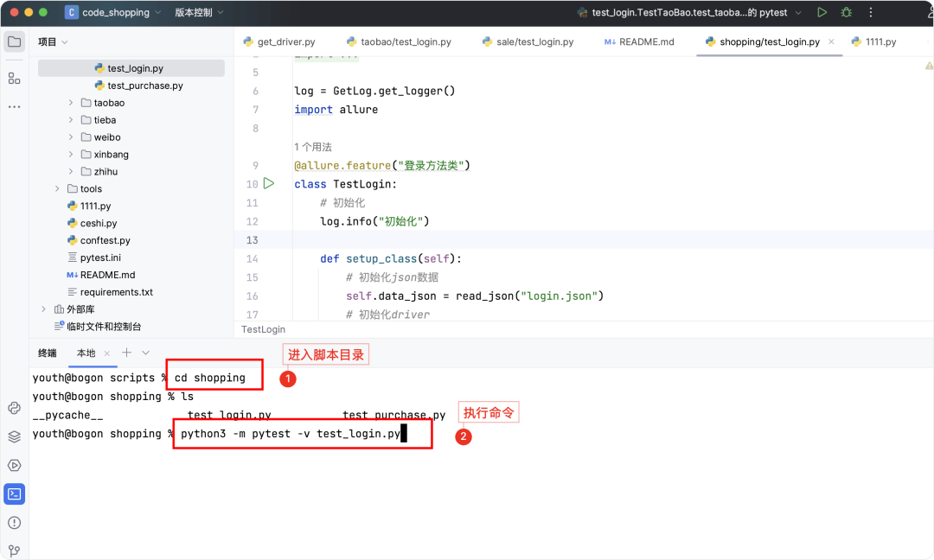Select the 本地 terminal tab
Image resolution: width=934 pixels, height=560 pixels.
coord(86,353)
